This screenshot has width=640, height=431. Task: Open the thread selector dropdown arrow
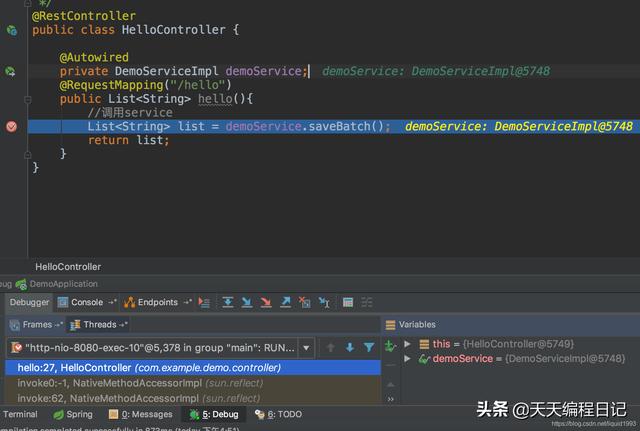tap(306, 348)
